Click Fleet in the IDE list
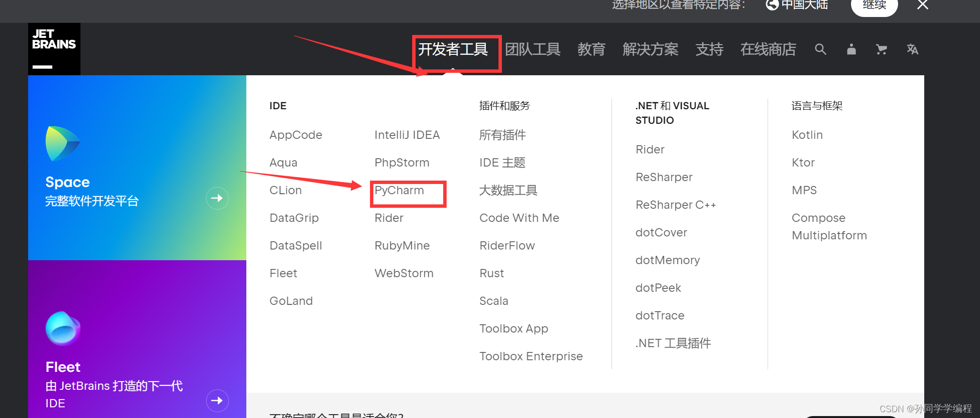Viewport: 980px width, 418px height. [283, 273]
